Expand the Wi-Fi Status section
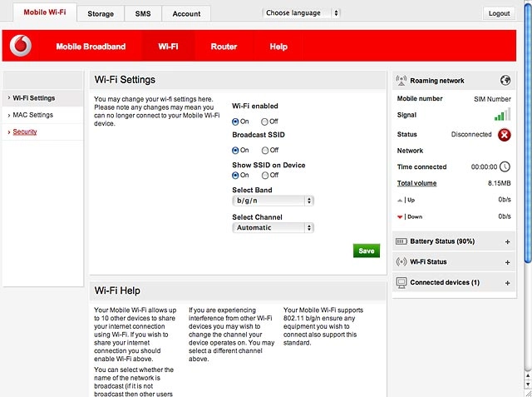532x397 pixels. [507, 262]
